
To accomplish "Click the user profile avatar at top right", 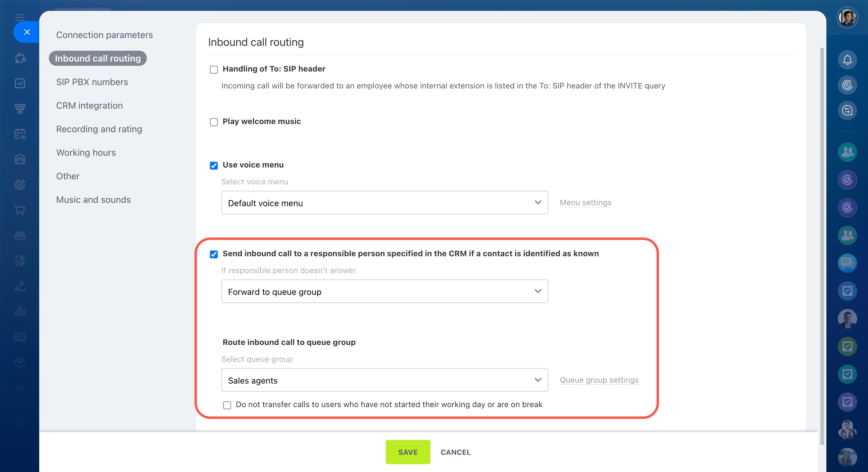I will (847, 17).
